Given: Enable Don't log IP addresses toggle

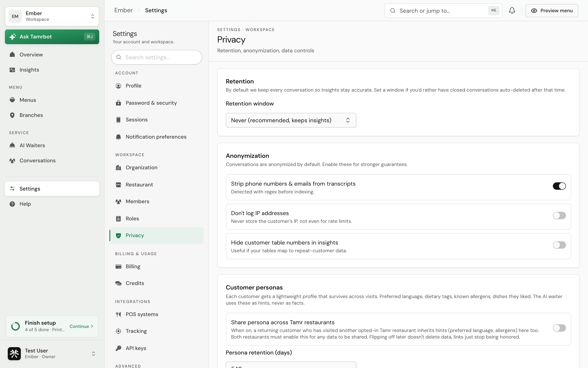Looking at the screenshot, I should pyautogui.click(x=559, y=215).
